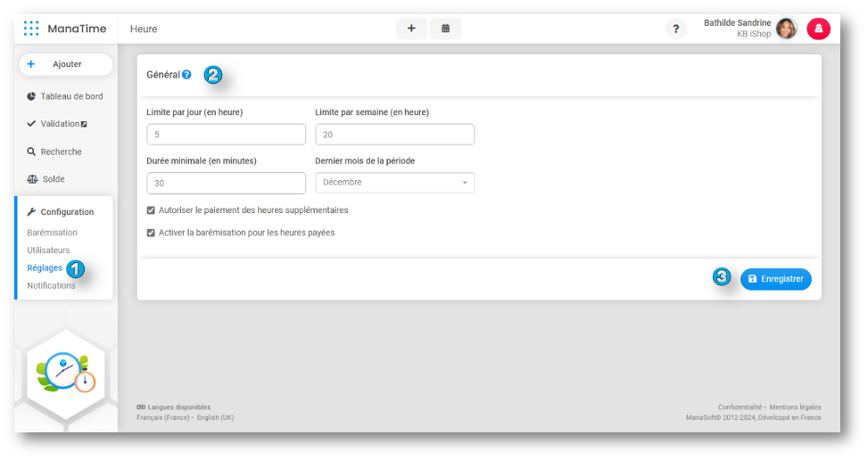The image size is (868, 460).
Task: Open the Ajouter menu in sidebar
Action: pos(65,64)
